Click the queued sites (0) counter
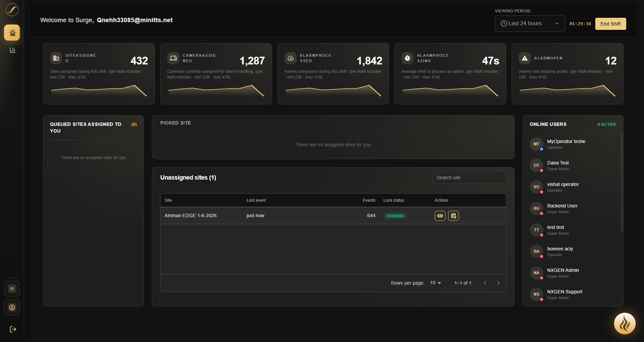Viewport: 644px width, 342px height. pyautogui.click(x=134, y=125)
